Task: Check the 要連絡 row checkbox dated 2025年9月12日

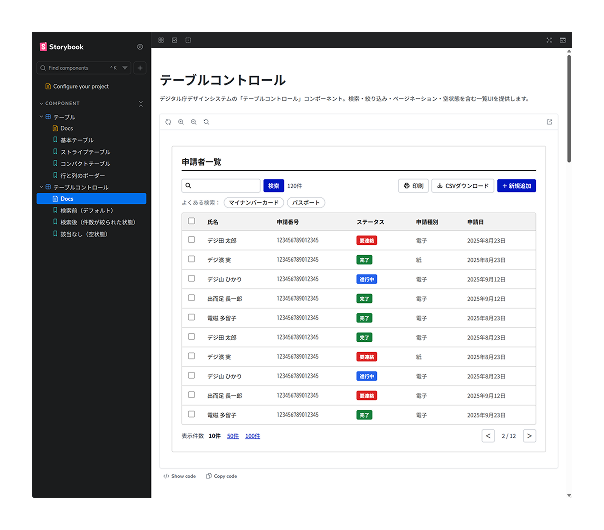Action: tap(191, 395)
